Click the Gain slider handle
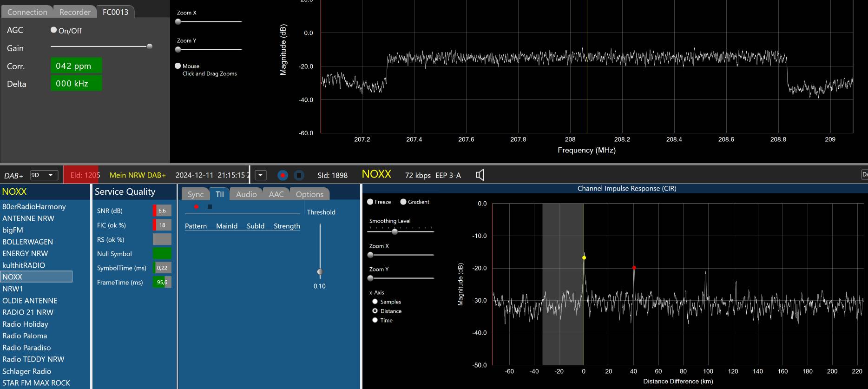The width and height of the screenshot is (868, 389). coord(149,46)
